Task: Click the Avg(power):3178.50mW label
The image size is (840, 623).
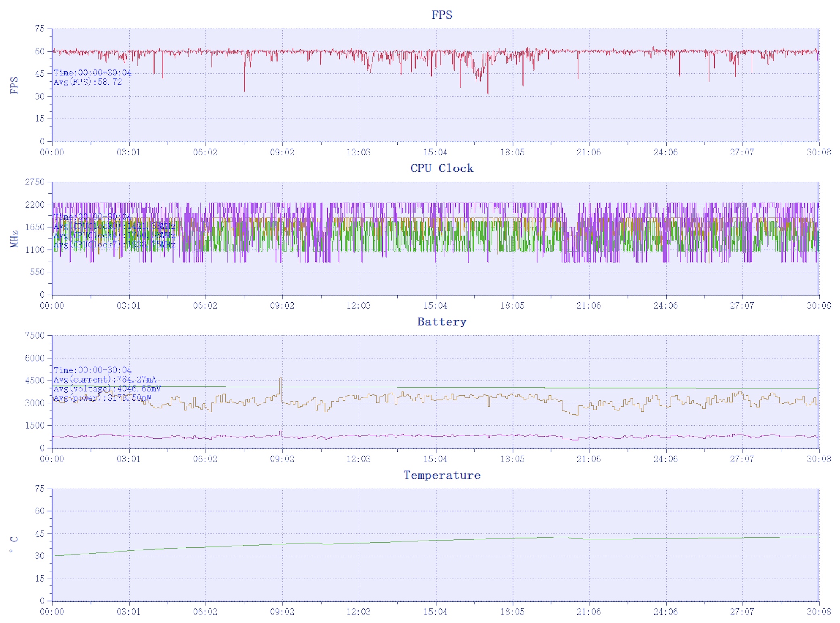Action: [102, 398]
